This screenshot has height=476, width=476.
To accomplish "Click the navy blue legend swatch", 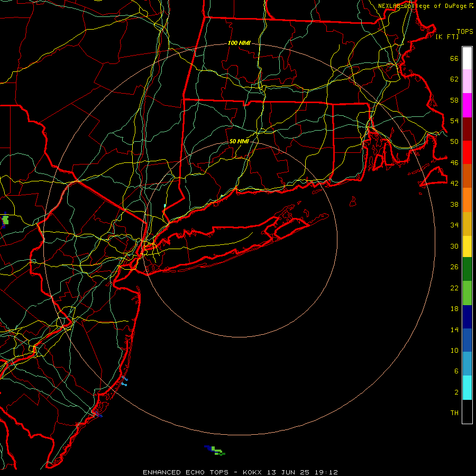I will point(467,317).
